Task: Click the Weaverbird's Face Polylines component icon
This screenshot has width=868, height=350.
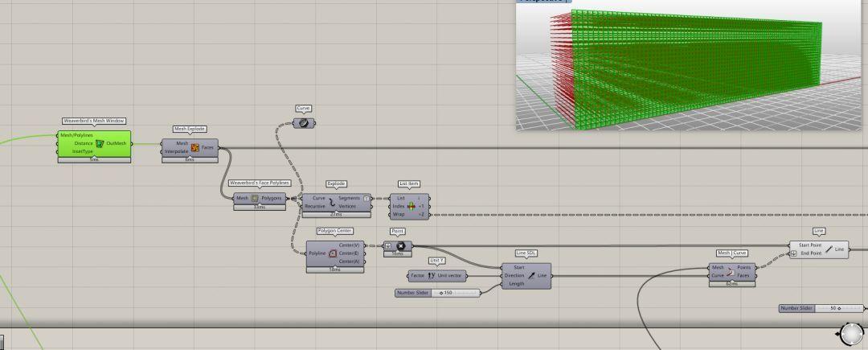Action: click(x=255, y=198)
